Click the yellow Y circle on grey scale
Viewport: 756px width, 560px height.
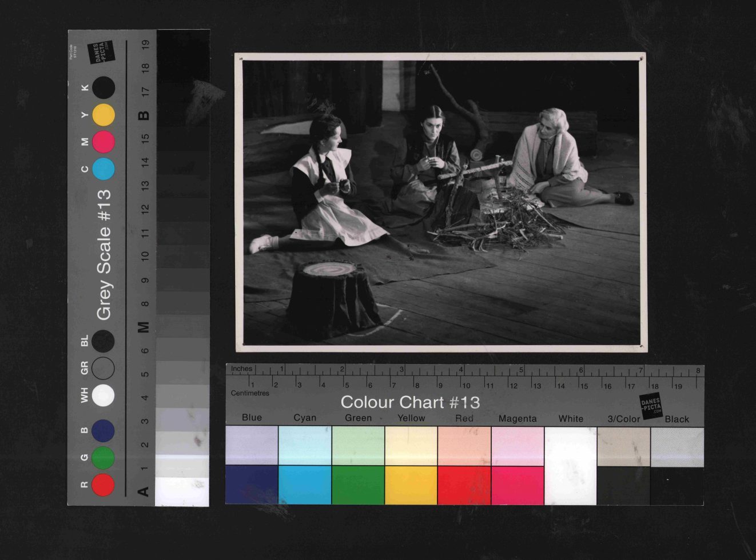point(104,115)
